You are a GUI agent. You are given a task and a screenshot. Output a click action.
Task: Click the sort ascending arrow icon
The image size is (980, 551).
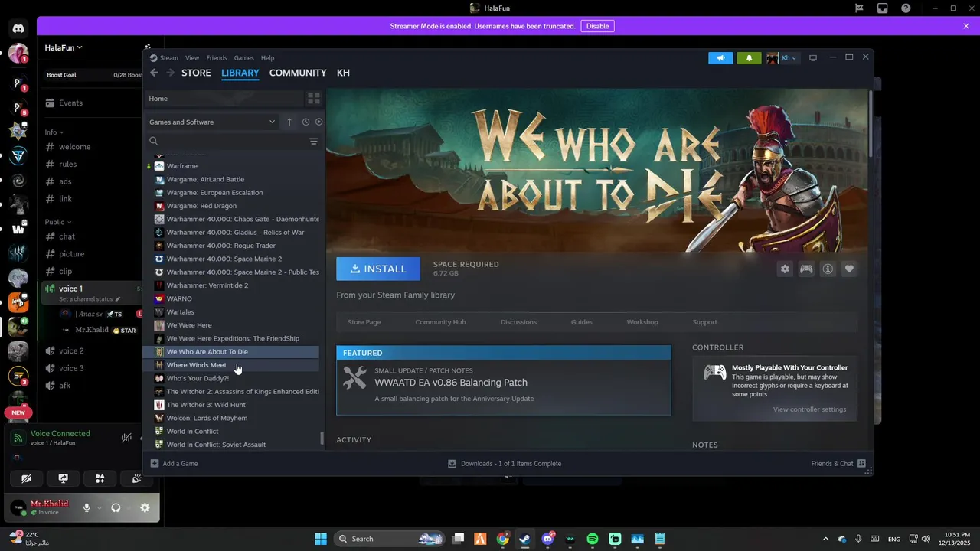pos(289,122)
